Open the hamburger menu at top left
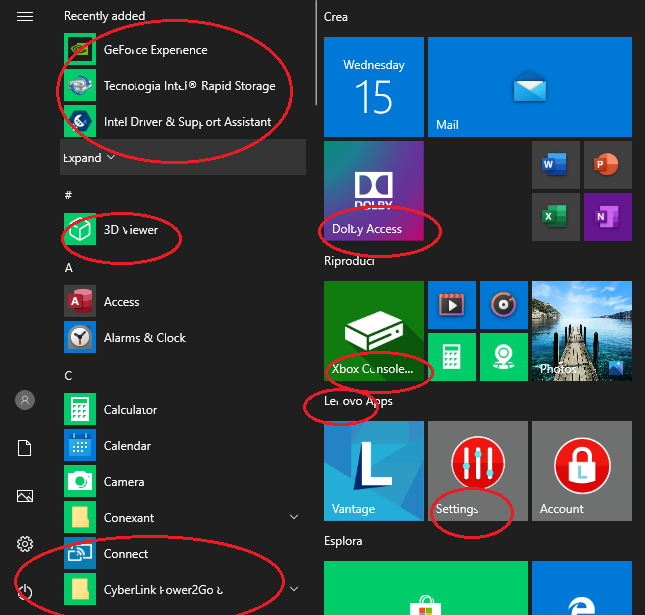645x615 pixels. (x=25, y=16)
